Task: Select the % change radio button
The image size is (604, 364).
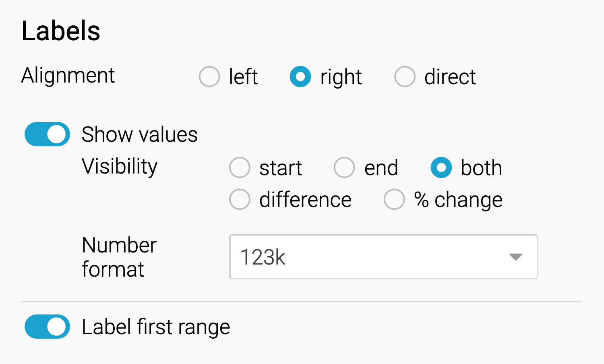Action: tap(394, 199)
